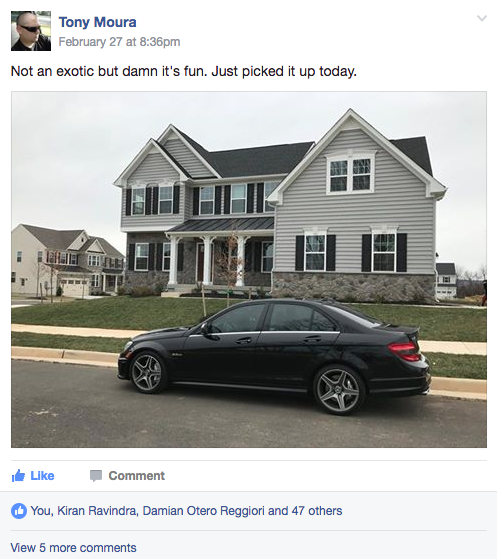497x559 pixels.
Task: Click the Comment button label
Action: pos(137,476)
